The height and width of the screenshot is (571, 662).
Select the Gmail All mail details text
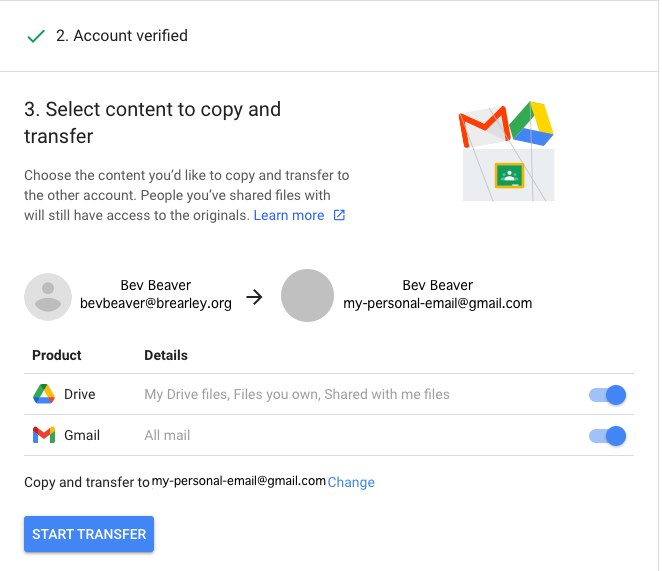[x=167, y=435]
